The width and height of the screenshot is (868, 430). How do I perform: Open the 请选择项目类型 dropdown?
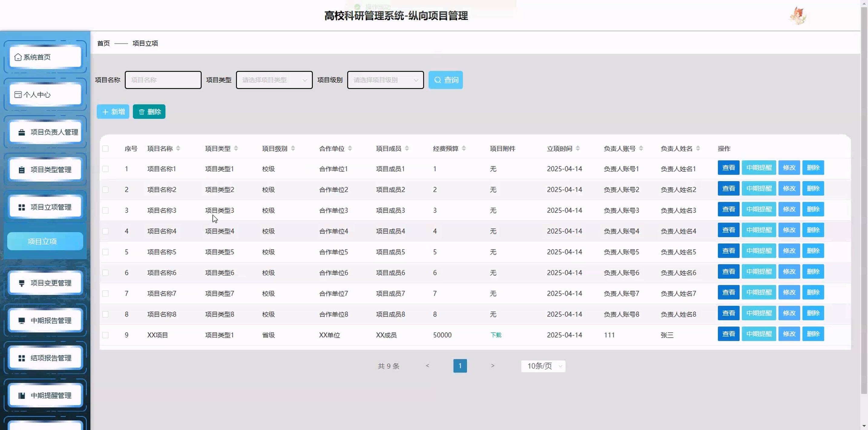coord(274,80)
